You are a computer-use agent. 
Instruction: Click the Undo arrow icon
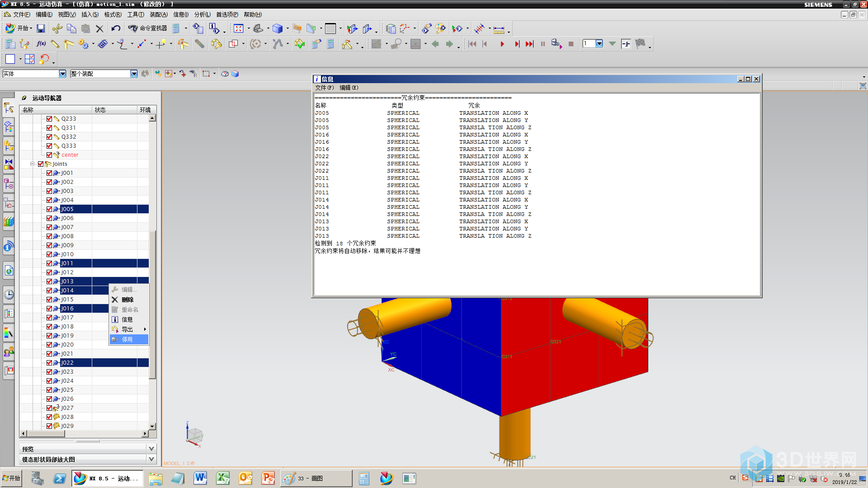[116, 29]
